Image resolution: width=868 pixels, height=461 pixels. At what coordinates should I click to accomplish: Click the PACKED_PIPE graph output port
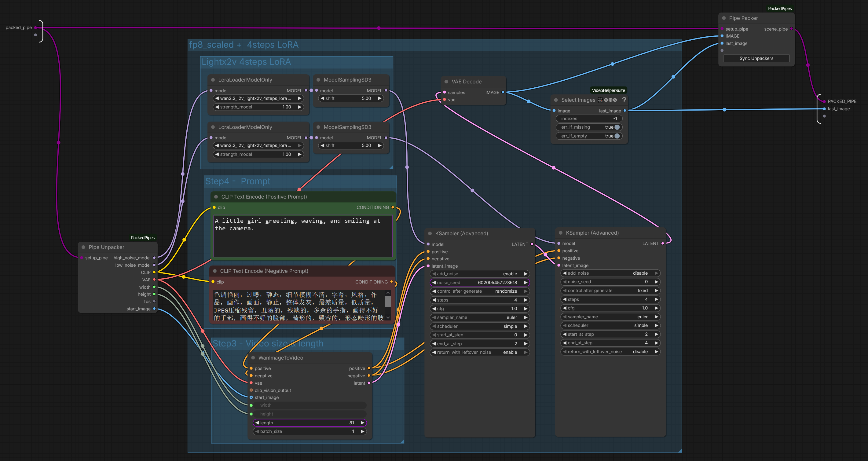coord(824,101)
